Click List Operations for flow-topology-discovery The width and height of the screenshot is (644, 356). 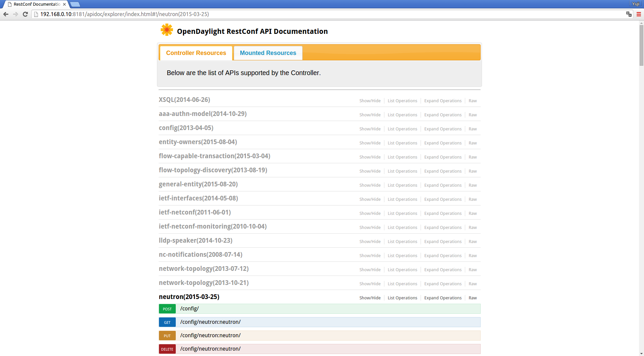pyautogui.click(x=402, y=171)
